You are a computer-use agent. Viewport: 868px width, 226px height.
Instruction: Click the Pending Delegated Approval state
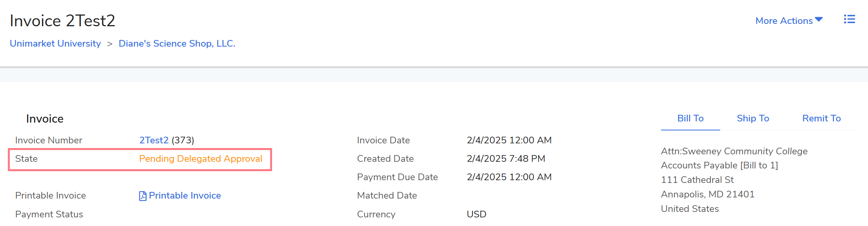(x=200, y=159)
